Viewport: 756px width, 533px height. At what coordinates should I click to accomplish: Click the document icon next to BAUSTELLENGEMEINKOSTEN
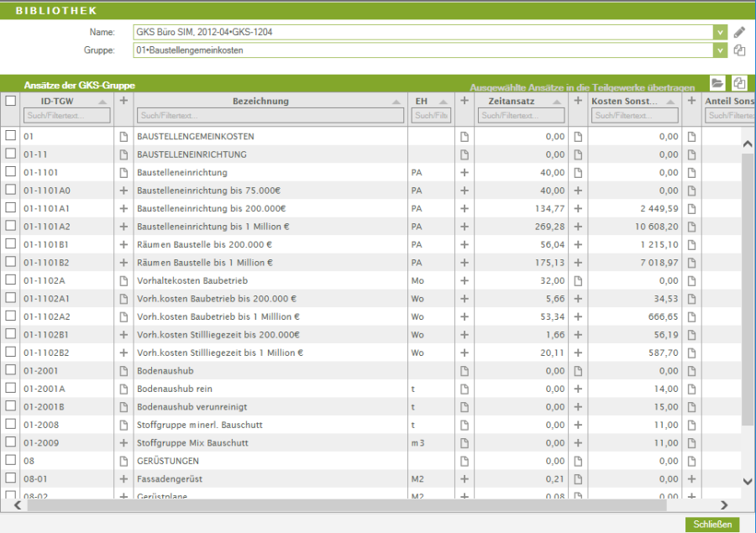[123, 136]
